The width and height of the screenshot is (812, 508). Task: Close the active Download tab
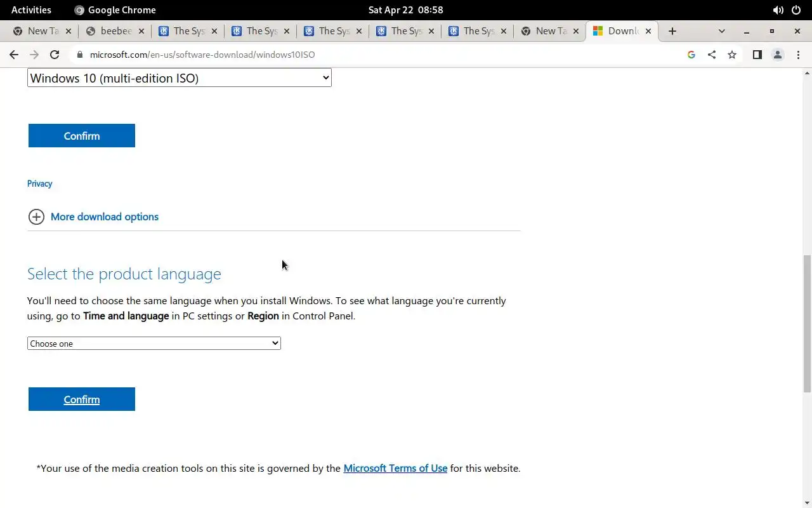click(648, 30)
